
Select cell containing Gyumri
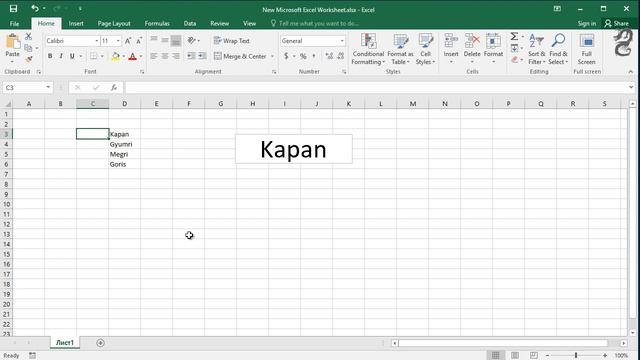click(124, 144)
